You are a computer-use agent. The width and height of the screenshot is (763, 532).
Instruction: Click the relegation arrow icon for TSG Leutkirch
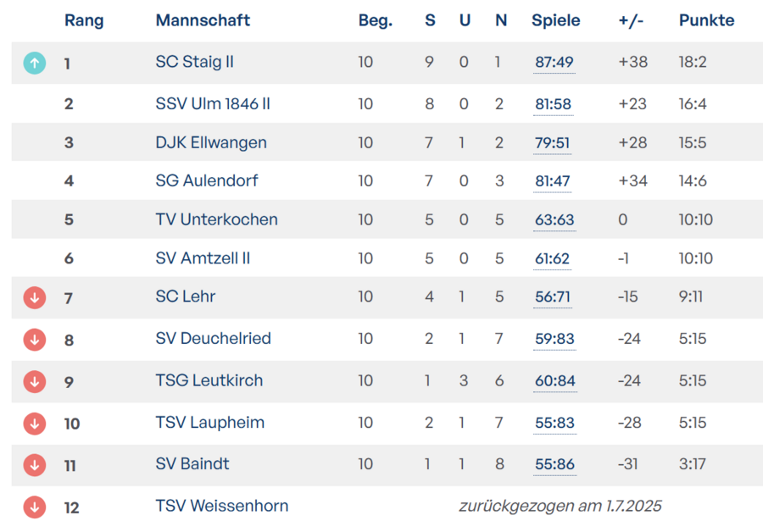click(x=34, y=382)
